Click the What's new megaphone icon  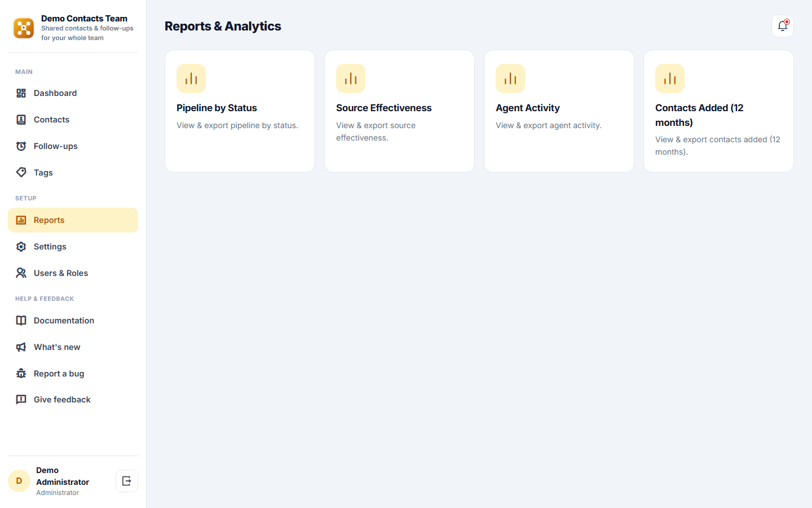pyautogui.click(x=21, y=347)
